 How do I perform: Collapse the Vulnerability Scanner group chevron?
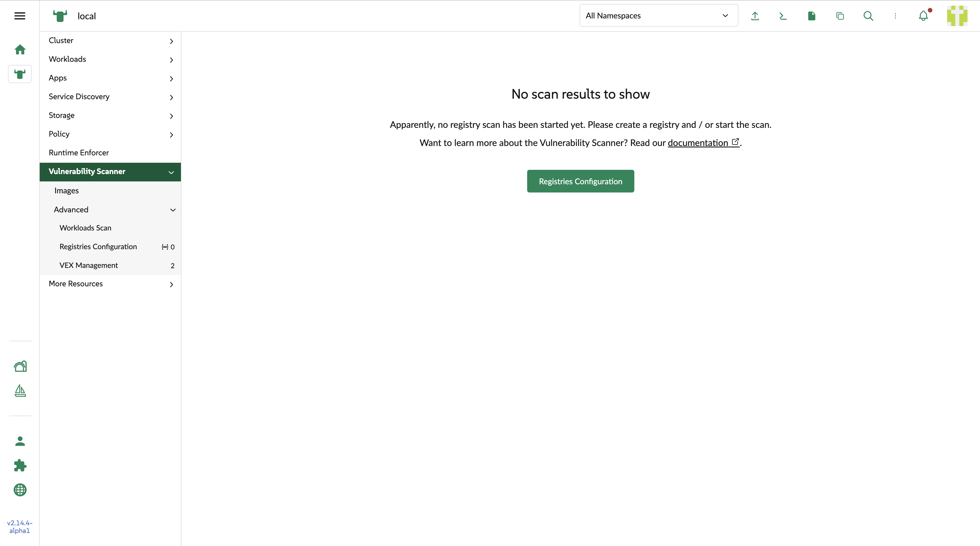coord(171,172)
